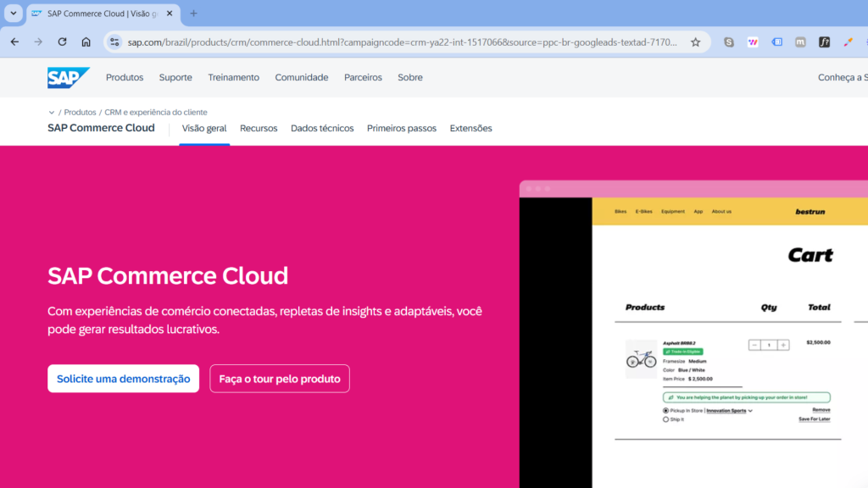This screenshot has width=868, height=488.
Task: Click the URL address bar field
Action: tap(403, 42)
